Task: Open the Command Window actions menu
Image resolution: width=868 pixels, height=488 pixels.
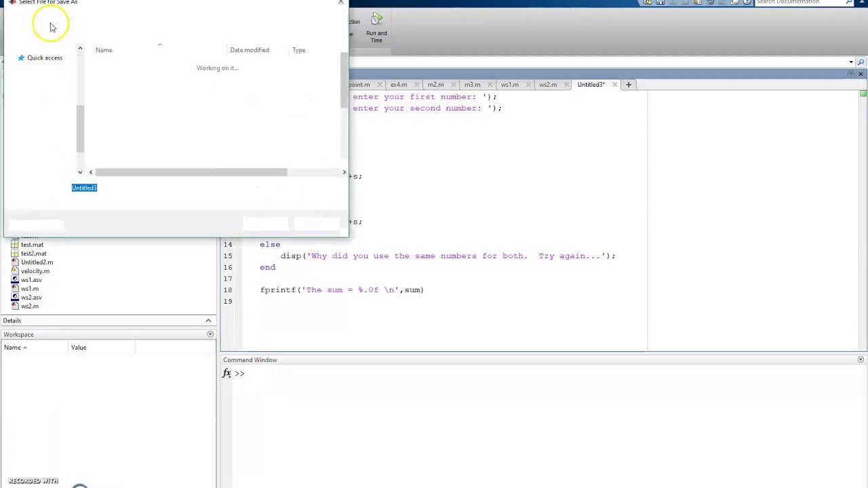Action: (861, 360)
